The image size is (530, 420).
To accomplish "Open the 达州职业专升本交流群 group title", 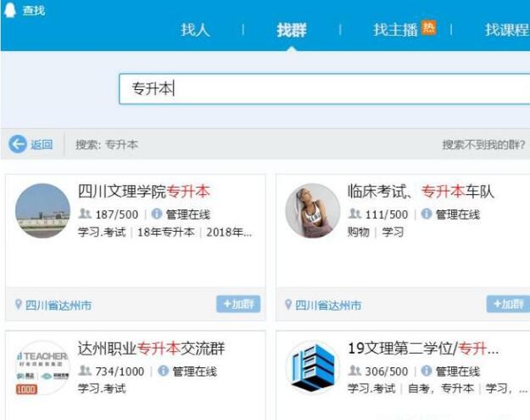I will (x=151, y=349).
